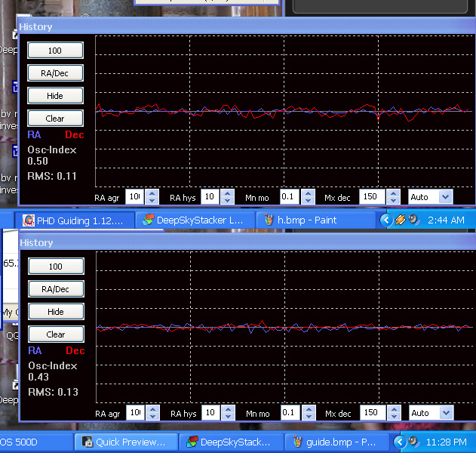Increase Mn mo in RMS 0.13 window
476x453 pixels.
coord(309,409)
